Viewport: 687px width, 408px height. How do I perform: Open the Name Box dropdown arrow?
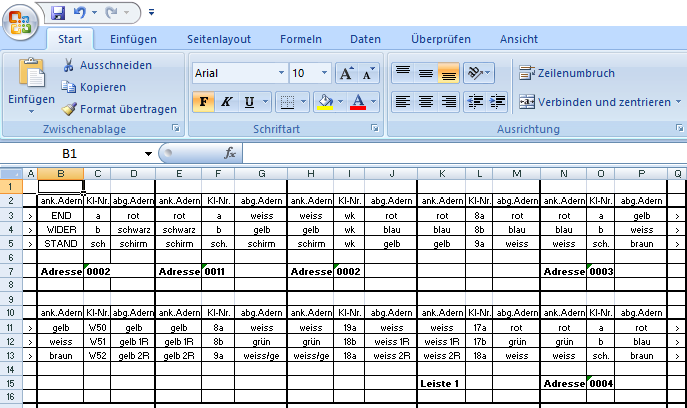[148, 154]
